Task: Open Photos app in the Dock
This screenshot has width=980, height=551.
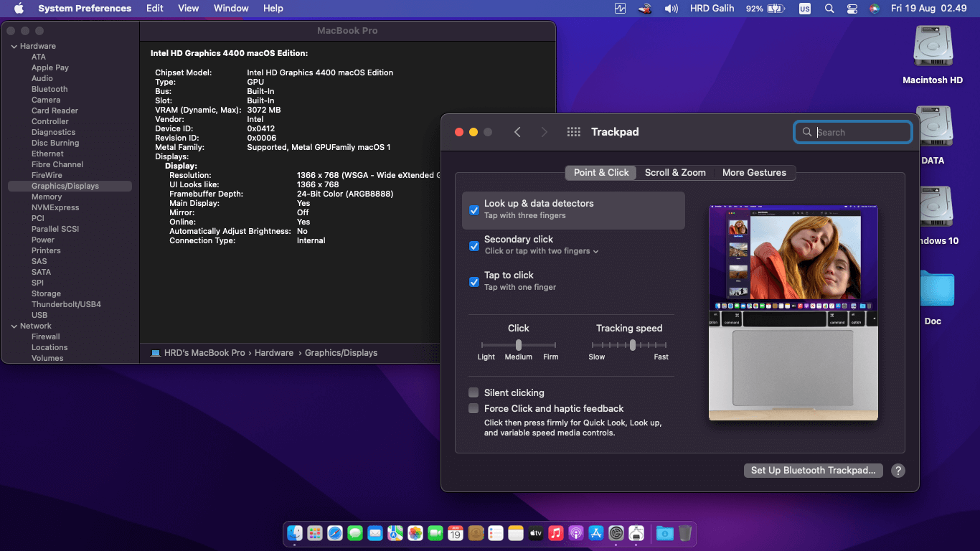Action: point(415,533)
